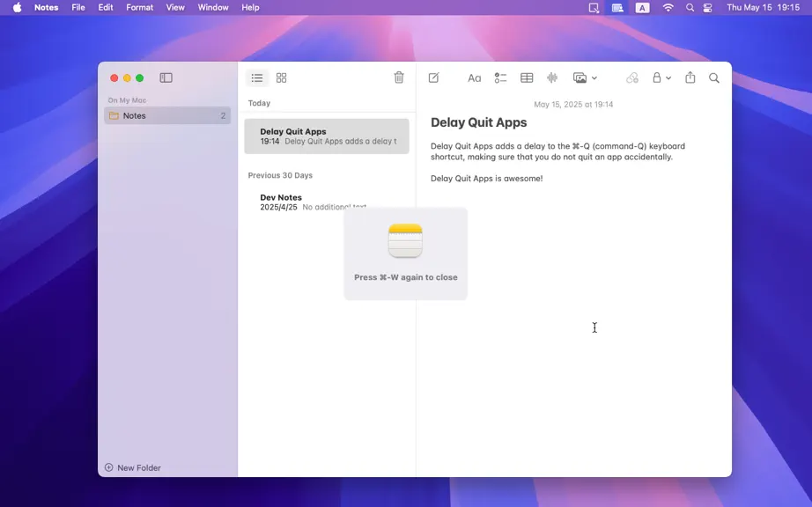Open the lock note dropdown

(x=661, y=77)
